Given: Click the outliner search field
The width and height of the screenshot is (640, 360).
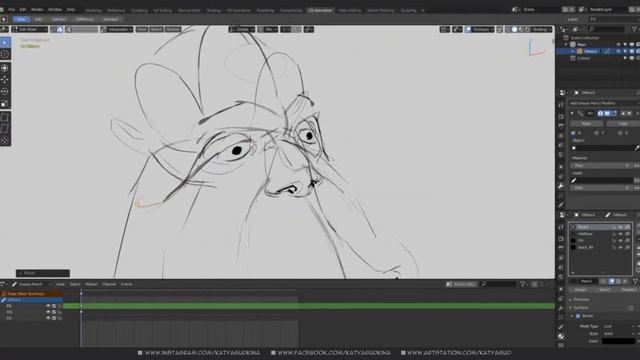Looking at the screenshot, I should click(606, 29).
